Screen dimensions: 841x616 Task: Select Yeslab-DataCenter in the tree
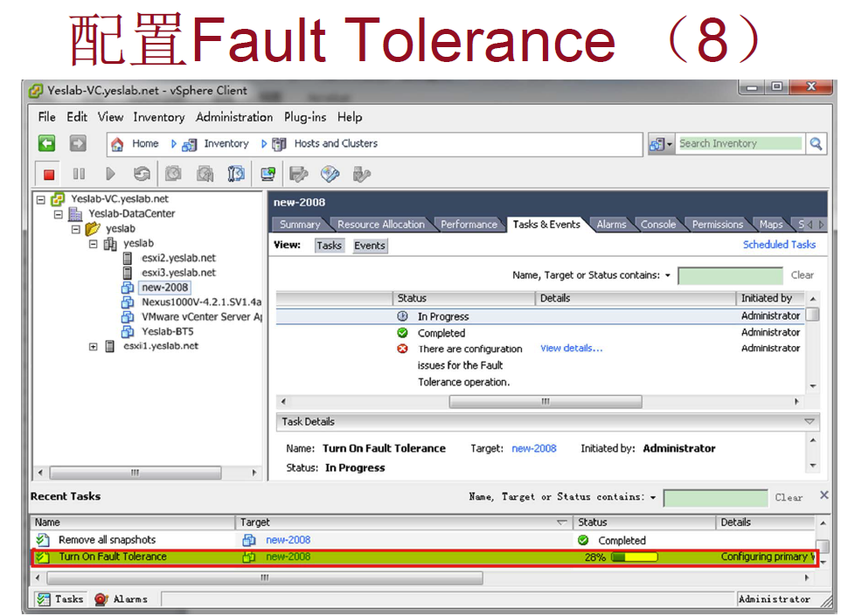coord(132,213)
